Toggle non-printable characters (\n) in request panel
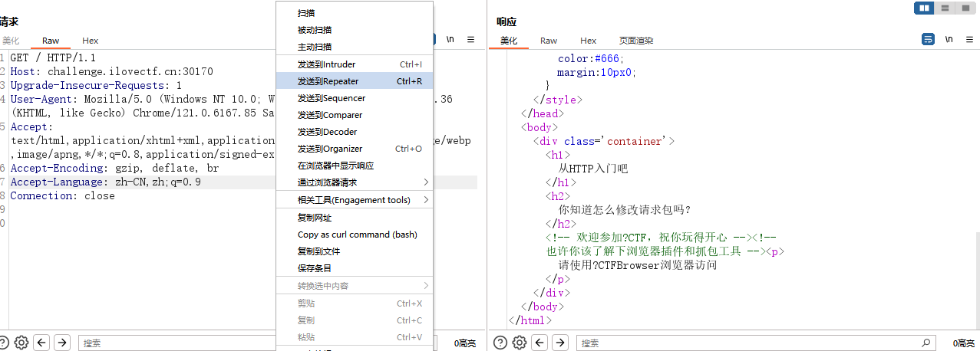The height and width of the screenshot is (351, 980). point(450,39)
